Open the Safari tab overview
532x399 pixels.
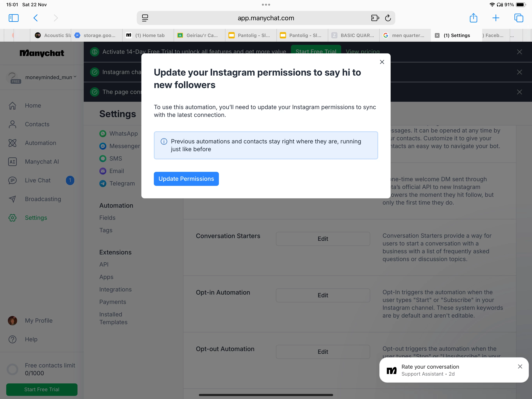pos(519,18)
